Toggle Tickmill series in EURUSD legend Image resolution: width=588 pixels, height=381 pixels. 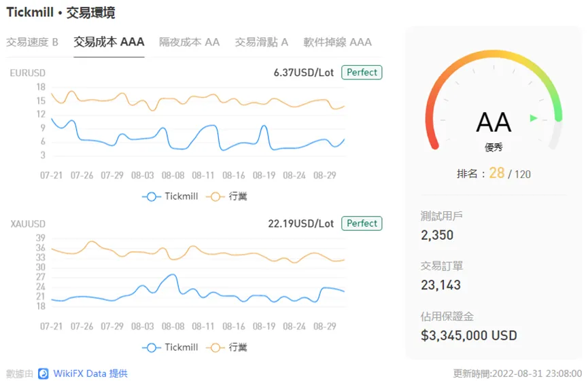point(170,196)
